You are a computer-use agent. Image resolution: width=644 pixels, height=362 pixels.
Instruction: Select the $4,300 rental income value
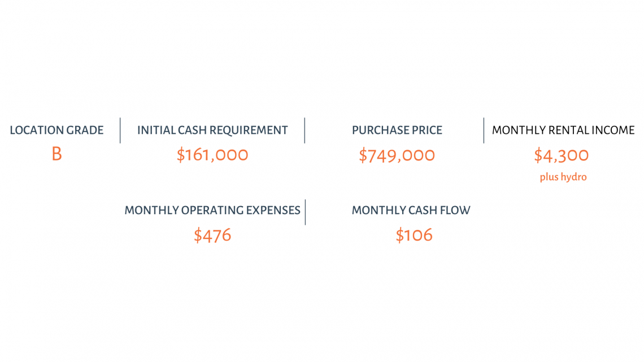[x=562, y=155]
